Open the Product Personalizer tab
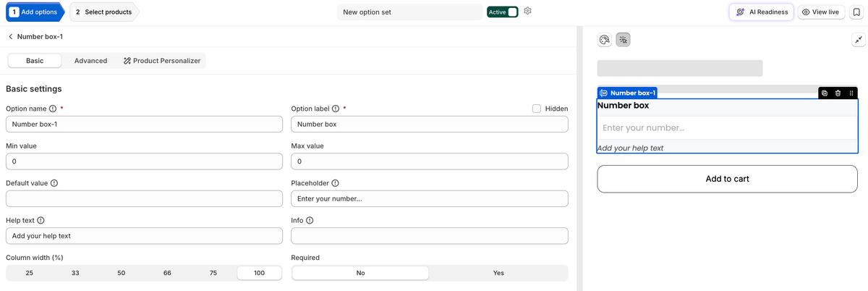The height and width of the screenshot is (291, 868). coord(162,61)
